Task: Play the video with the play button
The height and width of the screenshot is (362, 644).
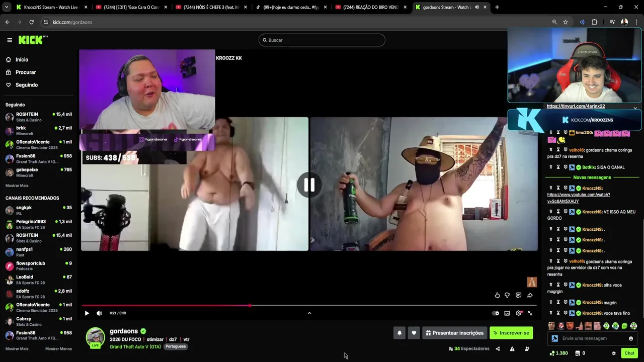Action: pyautogui.click(x=87, y=313)
